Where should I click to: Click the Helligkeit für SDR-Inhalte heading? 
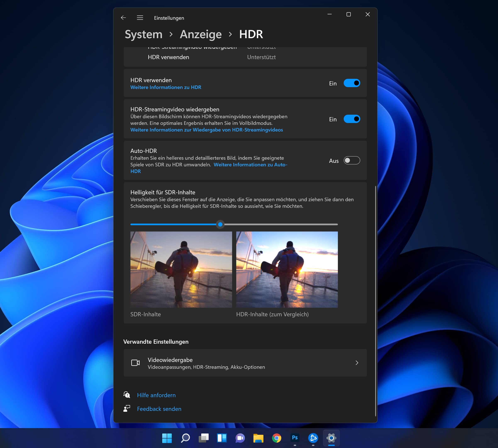(x=163, y=192)
